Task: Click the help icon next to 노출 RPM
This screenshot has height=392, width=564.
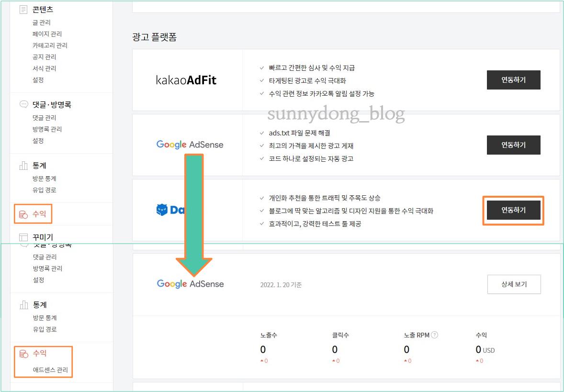Action: tap(435, 335)
